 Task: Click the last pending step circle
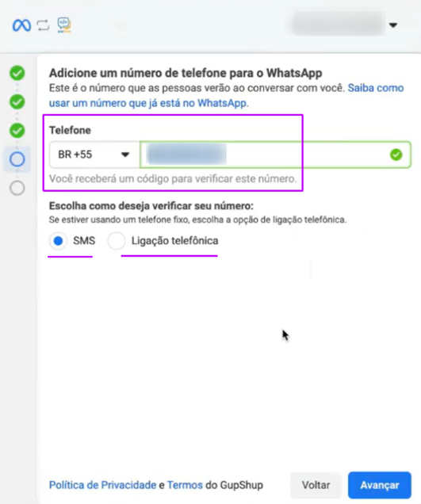coord(17,188)
